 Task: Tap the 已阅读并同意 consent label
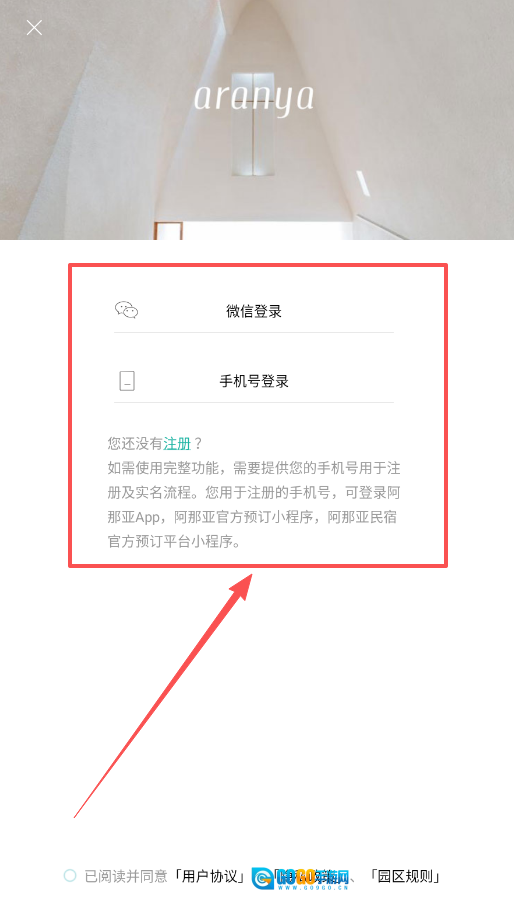(x=126, y=876)
